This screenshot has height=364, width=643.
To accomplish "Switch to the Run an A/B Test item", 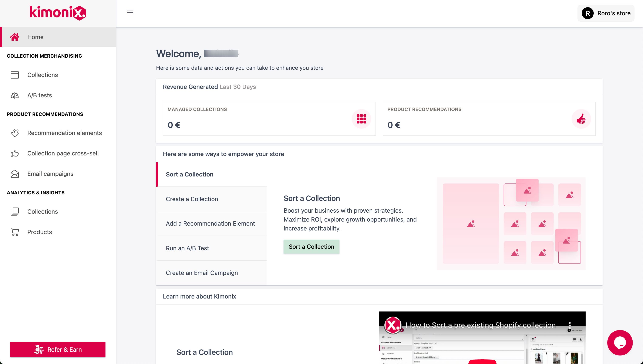I will (187, 248).
